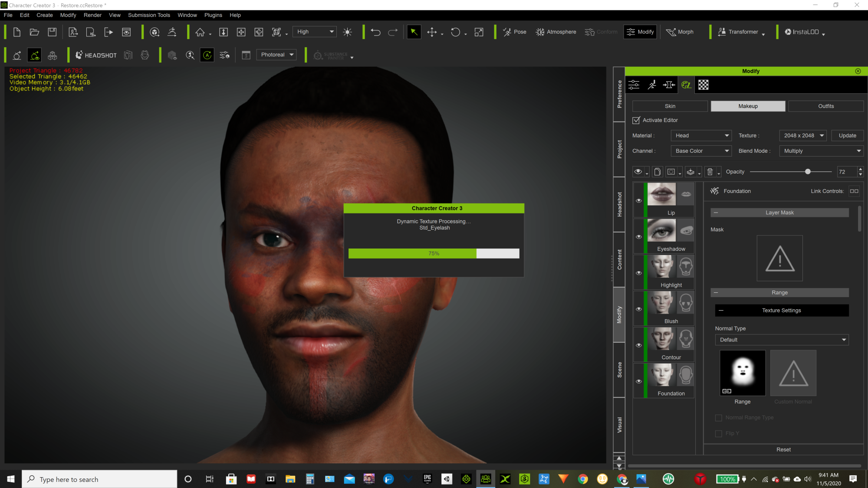Open the High quality dropdown
868x488 pixels.
click(x=315, y=32)
